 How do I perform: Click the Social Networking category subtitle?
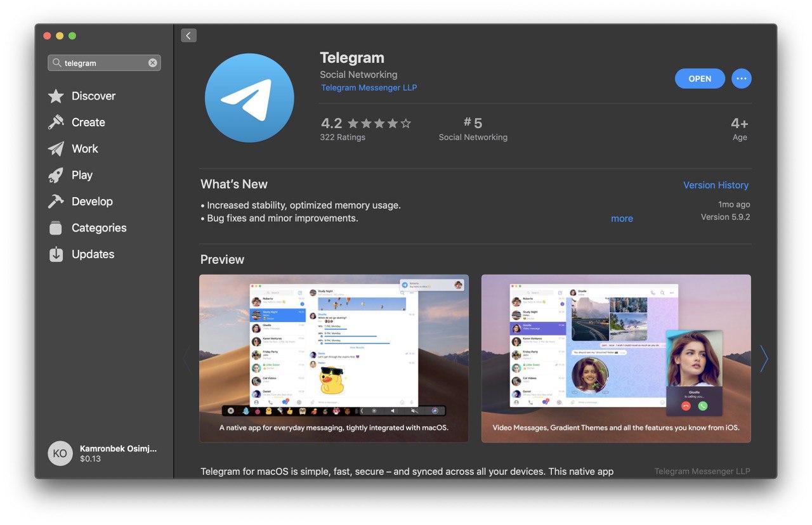(358, 74)
